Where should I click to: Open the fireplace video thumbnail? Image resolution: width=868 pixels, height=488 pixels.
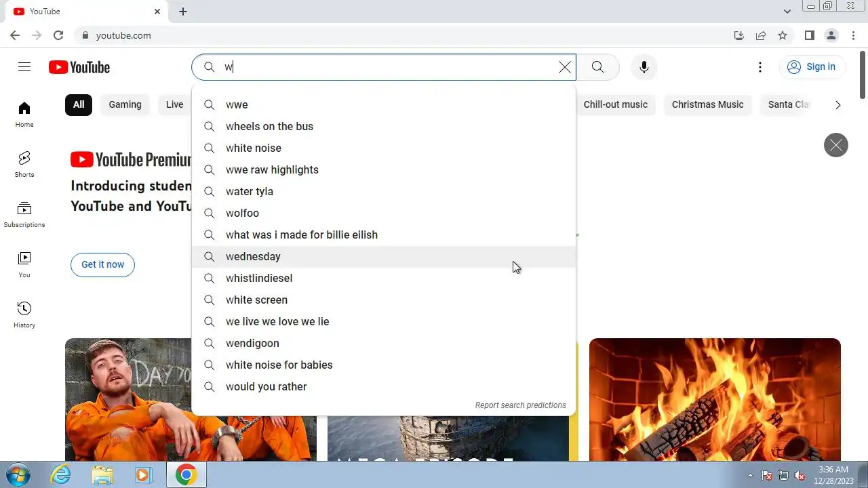(715, 399)
